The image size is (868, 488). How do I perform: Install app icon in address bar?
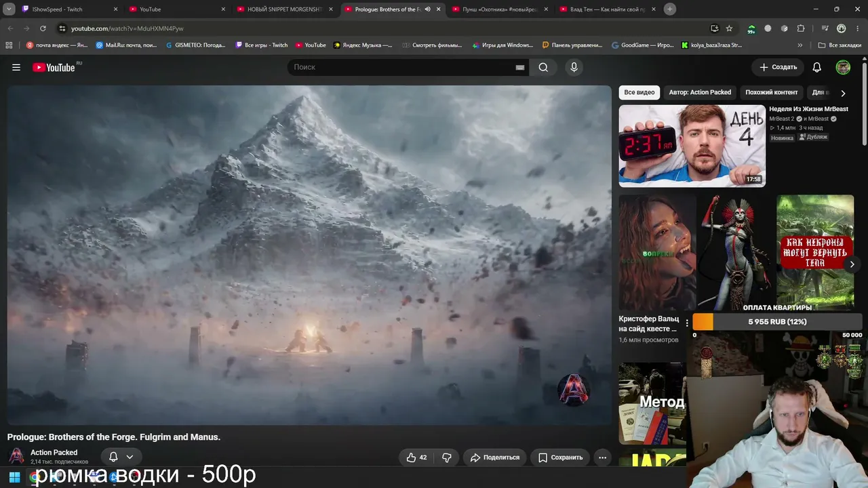pyautogui.click(x=714, y=28)
